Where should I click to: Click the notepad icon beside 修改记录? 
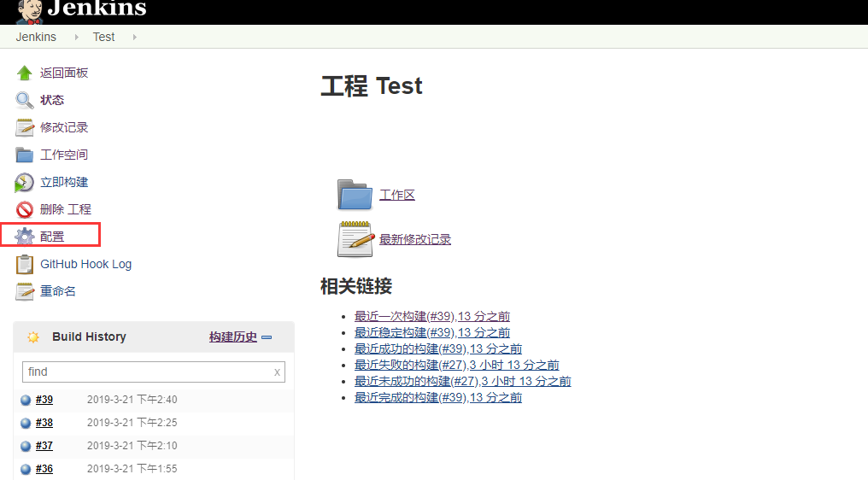[25, 127]
